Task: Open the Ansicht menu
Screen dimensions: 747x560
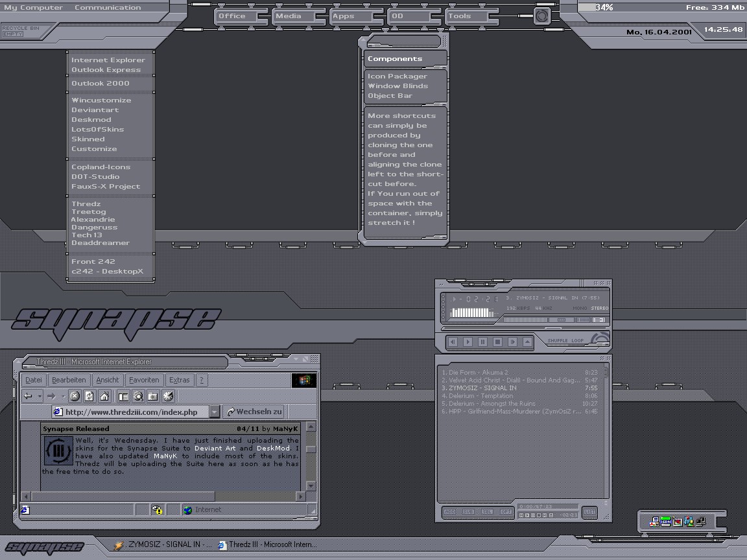Action: point(108,380)
